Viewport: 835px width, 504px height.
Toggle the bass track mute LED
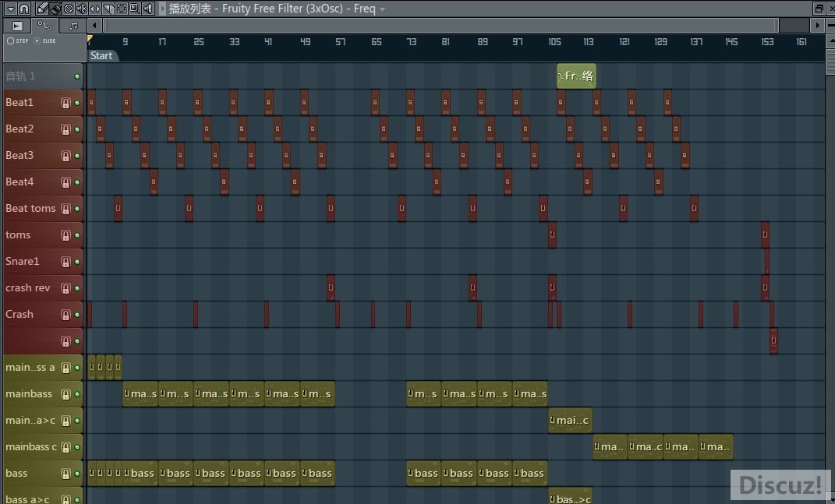77,474
